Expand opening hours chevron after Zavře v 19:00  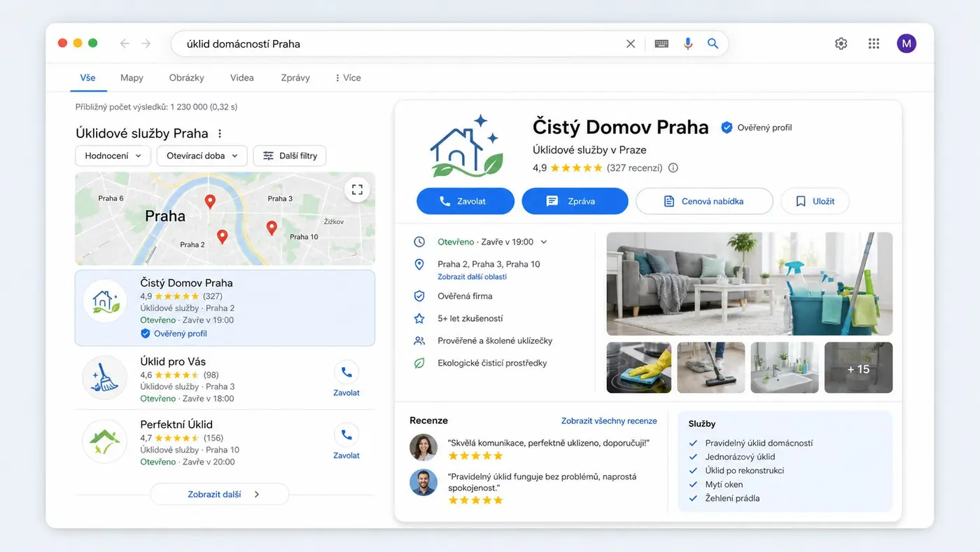(544, 242)
